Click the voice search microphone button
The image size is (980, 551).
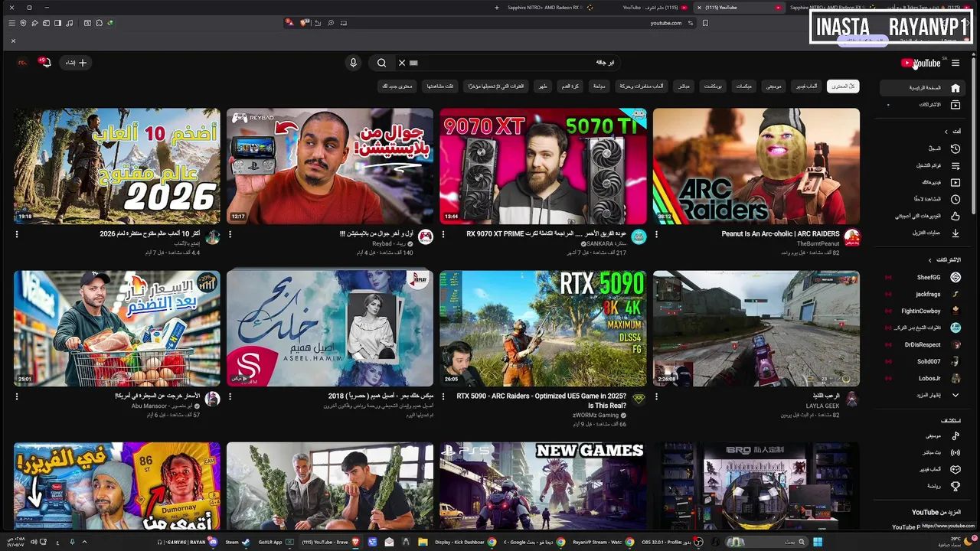(353, 63)
